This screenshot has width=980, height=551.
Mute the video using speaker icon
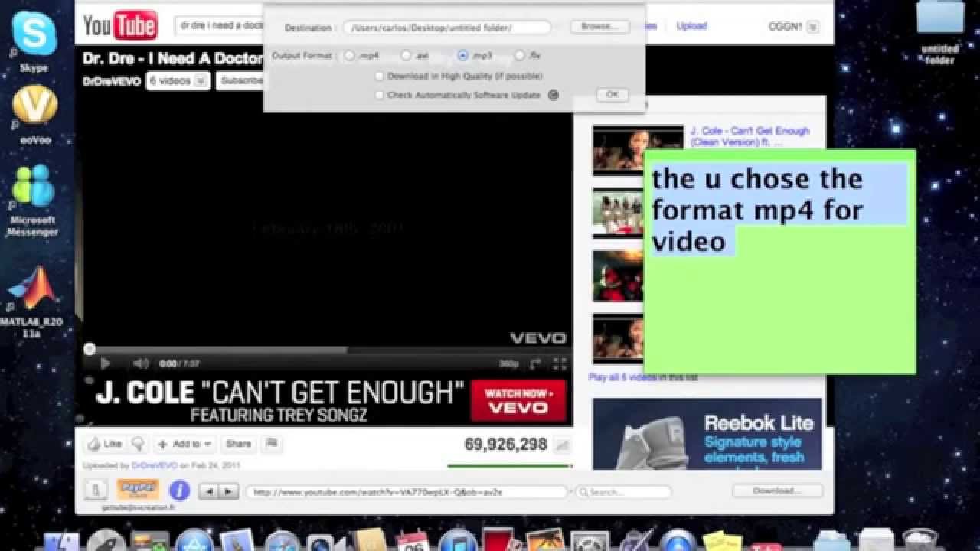click(x=140, y=364)
